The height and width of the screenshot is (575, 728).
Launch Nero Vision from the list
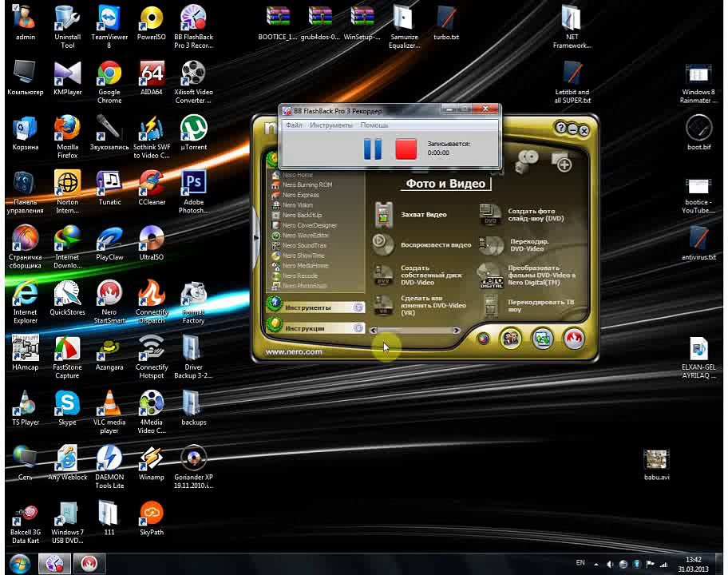[x=297, y=205]
